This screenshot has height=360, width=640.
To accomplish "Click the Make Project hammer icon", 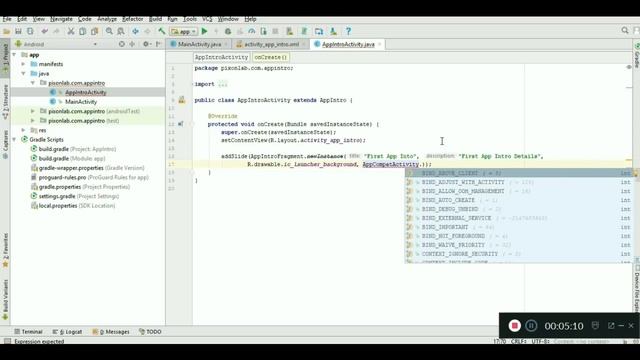I will pos(162,31).
